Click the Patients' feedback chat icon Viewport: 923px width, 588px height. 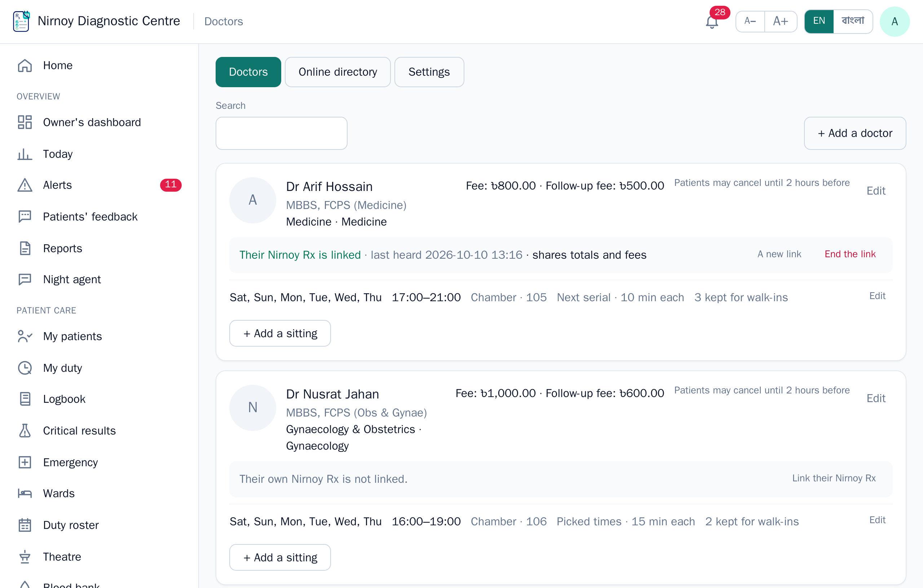(25, 217)
